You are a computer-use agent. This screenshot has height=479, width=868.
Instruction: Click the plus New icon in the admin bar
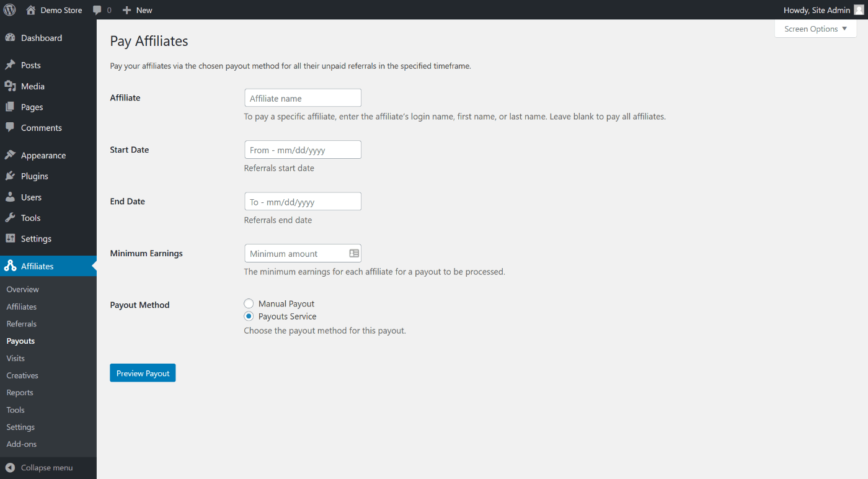tap(126, 10)
